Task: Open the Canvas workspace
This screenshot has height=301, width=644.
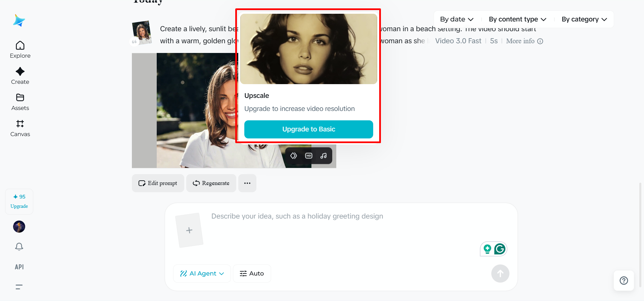Action: click(20, 128)
